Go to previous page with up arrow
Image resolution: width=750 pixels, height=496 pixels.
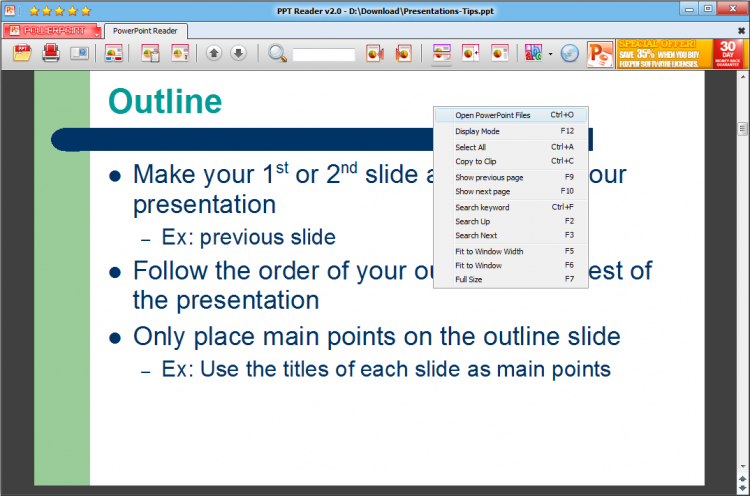[214, 53]
